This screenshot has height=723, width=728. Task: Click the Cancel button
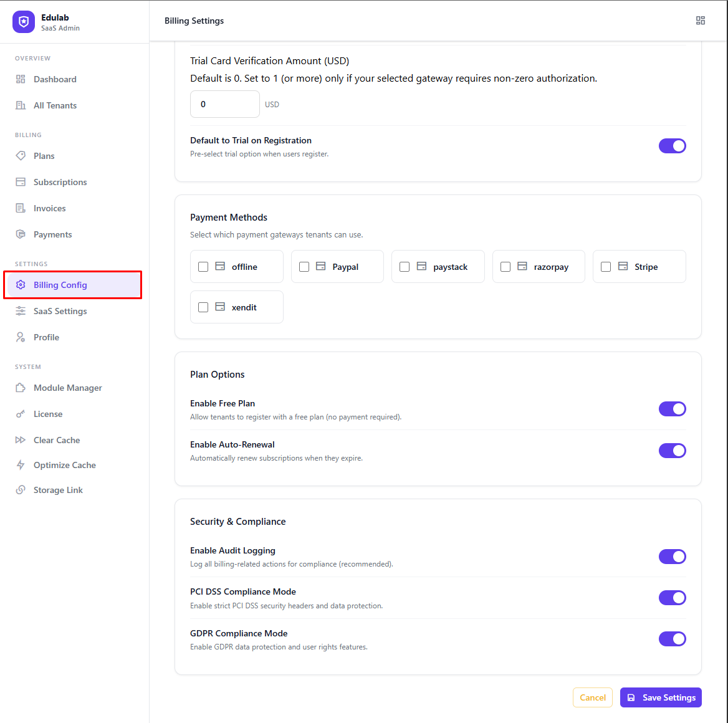[x=592, y=697]
